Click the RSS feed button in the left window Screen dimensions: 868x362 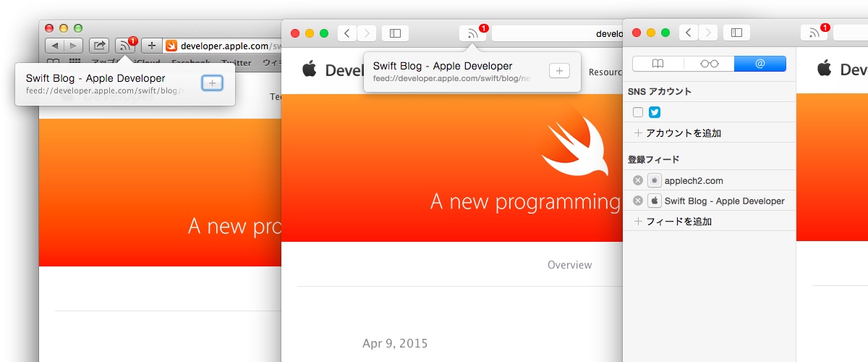tap(125, 46)
